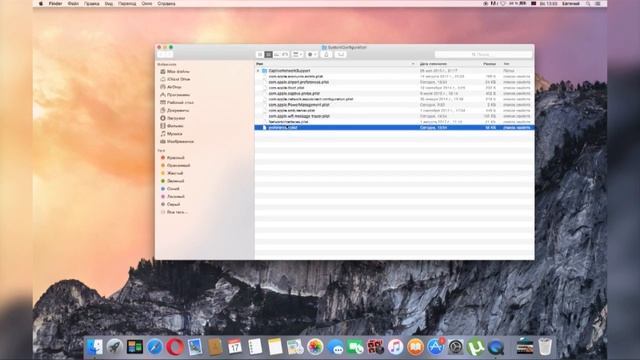Open Launchpad from the Dock
The width and height of the screenshot is (640, 360).
(x=115, y=347)
